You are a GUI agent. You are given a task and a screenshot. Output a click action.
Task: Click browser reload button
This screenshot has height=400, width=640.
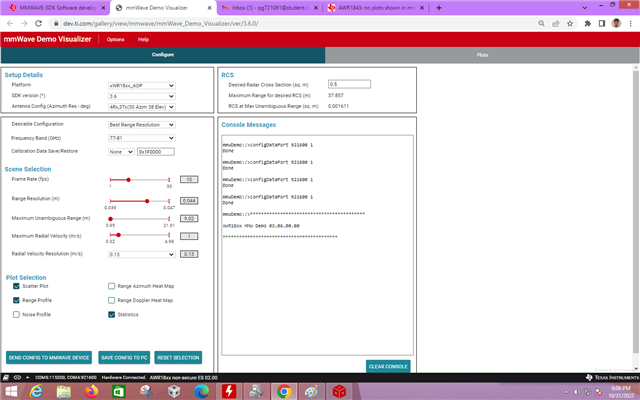point(38,23)
